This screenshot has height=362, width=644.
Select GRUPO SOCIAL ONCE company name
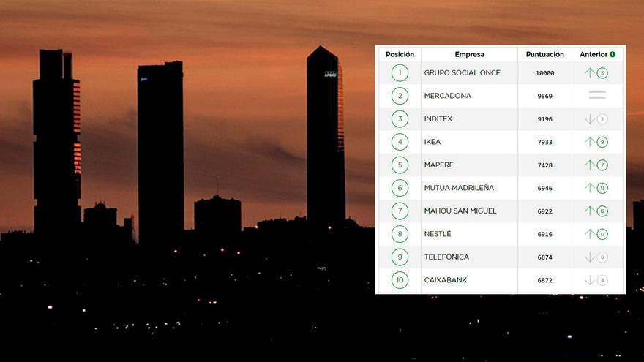462,72
